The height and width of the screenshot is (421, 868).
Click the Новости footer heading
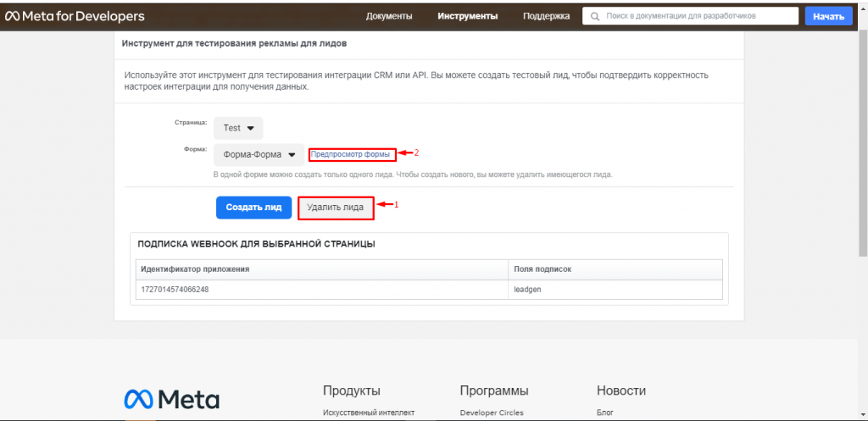[x=621, y=391]
